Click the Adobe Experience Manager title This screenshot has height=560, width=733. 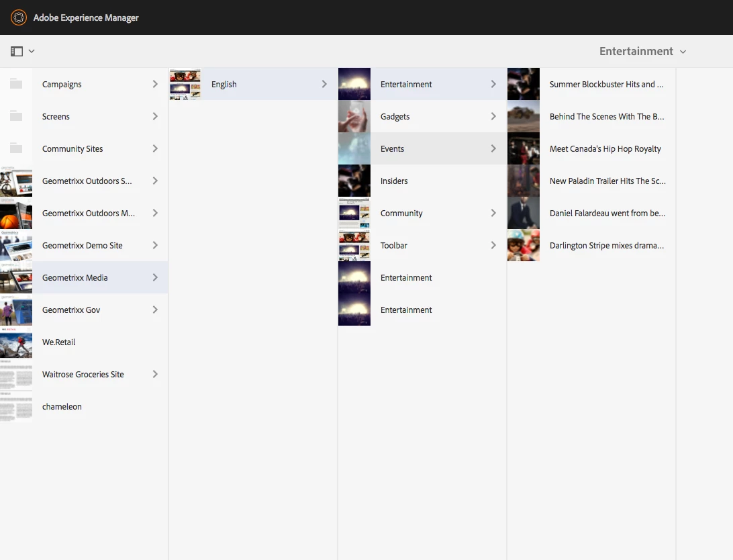[86, 17]
